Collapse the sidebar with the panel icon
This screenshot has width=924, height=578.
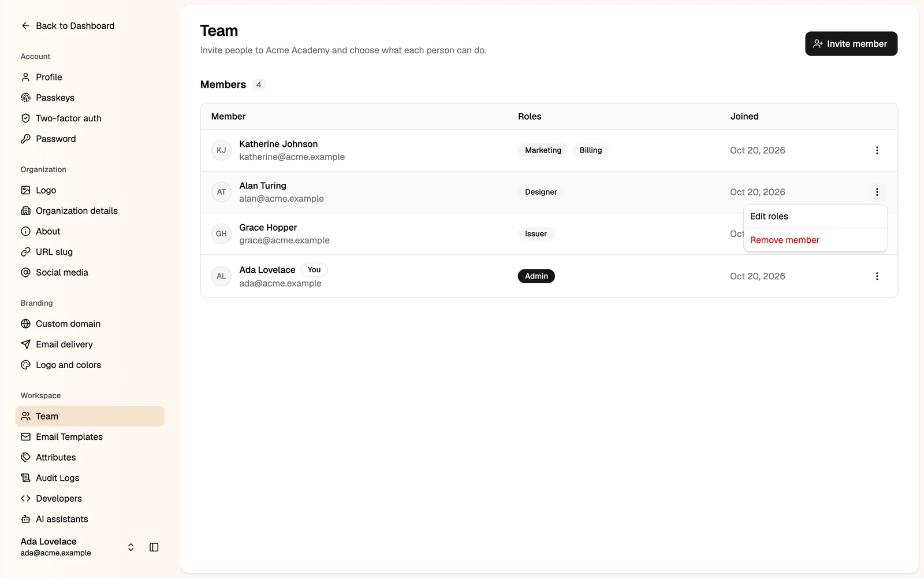[x=154, y=547]
